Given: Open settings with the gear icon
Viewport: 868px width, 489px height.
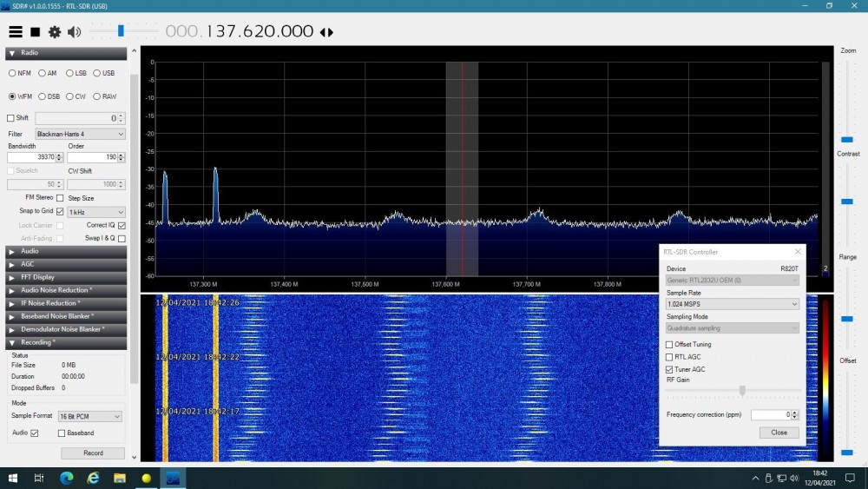Looking at the screenshot, I should pos(54,32).
